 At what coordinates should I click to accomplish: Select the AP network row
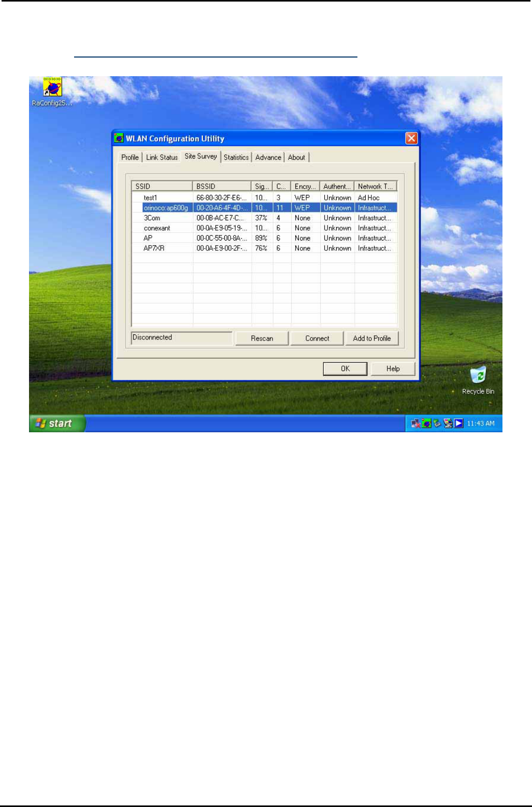tap(265, 238)
